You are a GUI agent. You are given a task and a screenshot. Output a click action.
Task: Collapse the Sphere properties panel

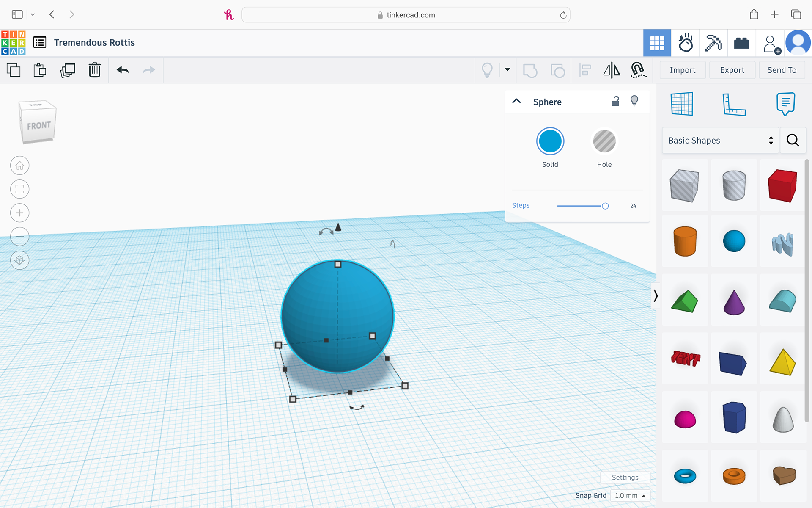(516, 101)
